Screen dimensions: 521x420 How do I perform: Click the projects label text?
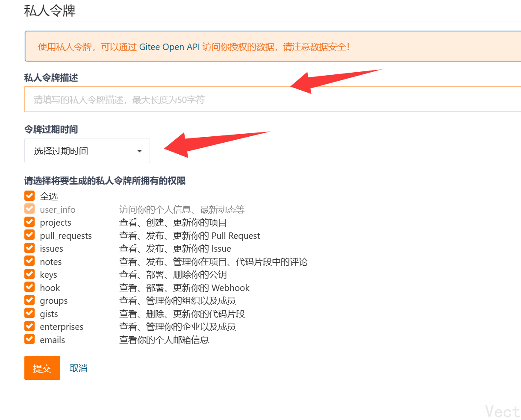pyautogui.click(x=56, y=223)
